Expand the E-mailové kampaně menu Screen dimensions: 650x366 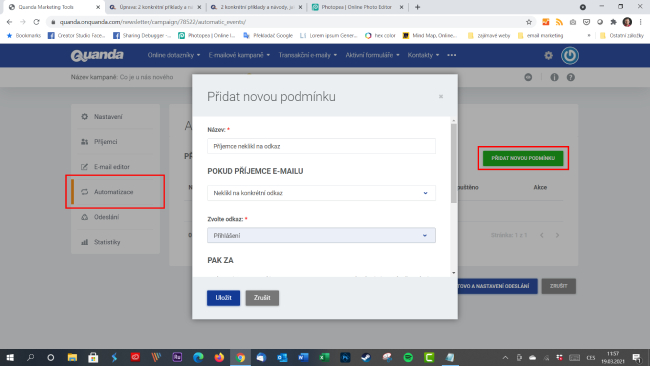[x=239, y=55]
